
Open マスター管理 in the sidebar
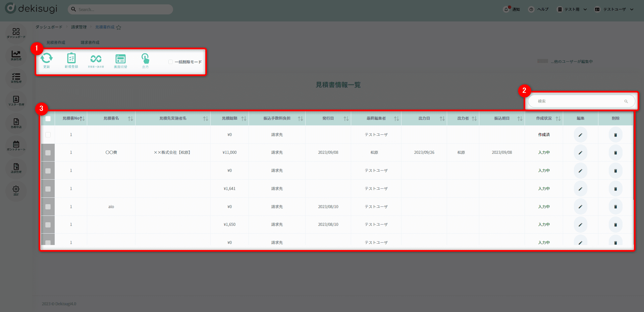(x=16, y=101)
